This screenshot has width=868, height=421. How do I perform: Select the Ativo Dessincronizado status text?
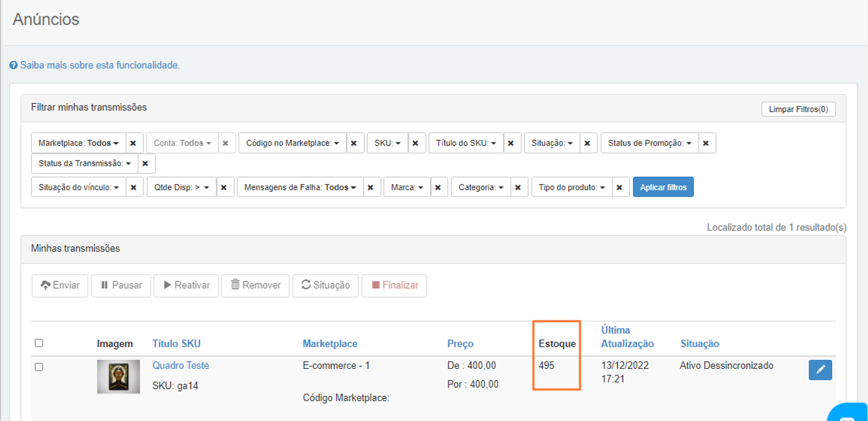point(727,366)
